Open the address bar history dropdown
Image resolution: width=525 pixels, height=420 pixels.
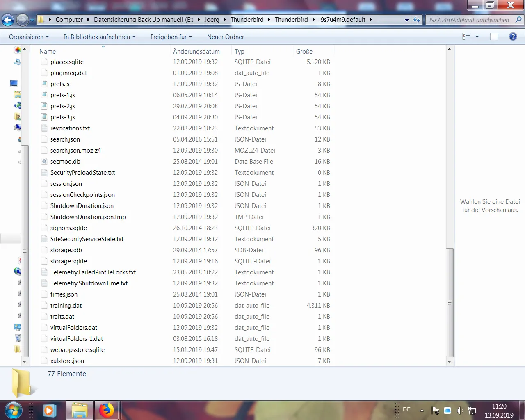(x=406, y=20)
